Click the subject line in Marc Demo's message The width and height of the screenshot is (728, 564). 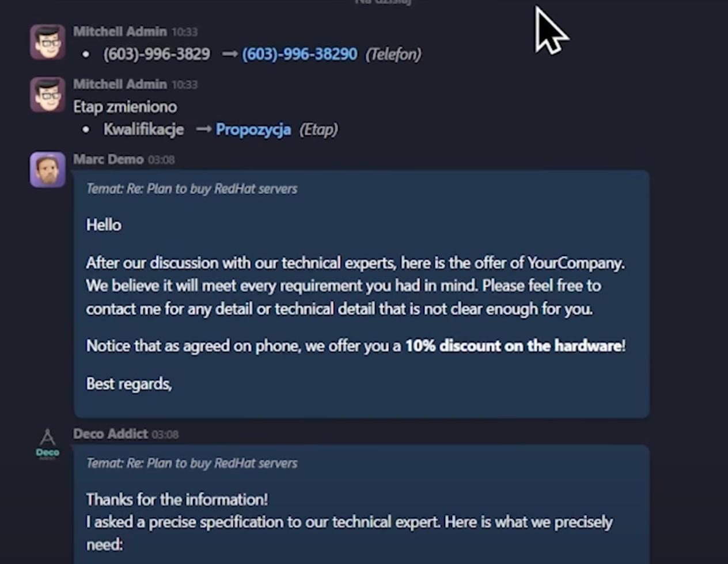pyautogui.click(x=192, y=189)
